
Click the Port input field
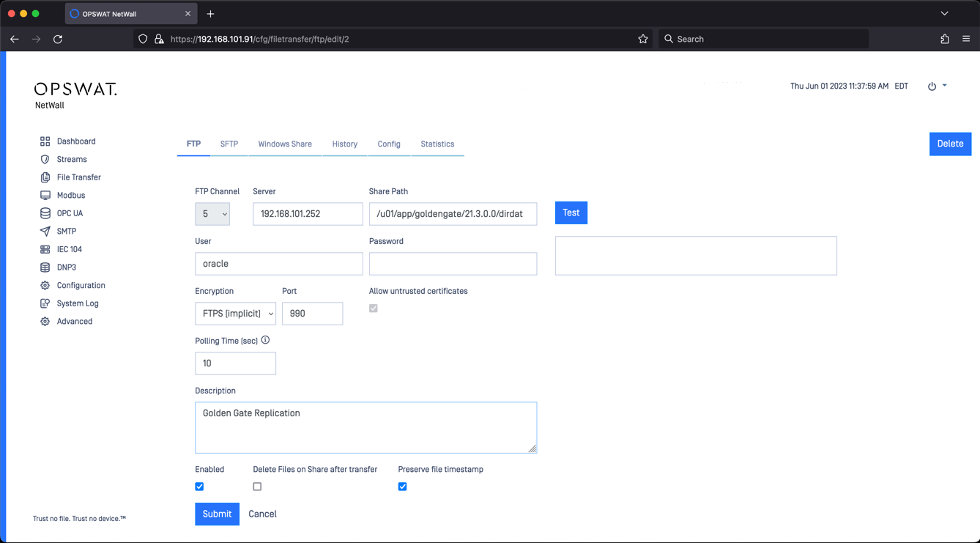312,314
